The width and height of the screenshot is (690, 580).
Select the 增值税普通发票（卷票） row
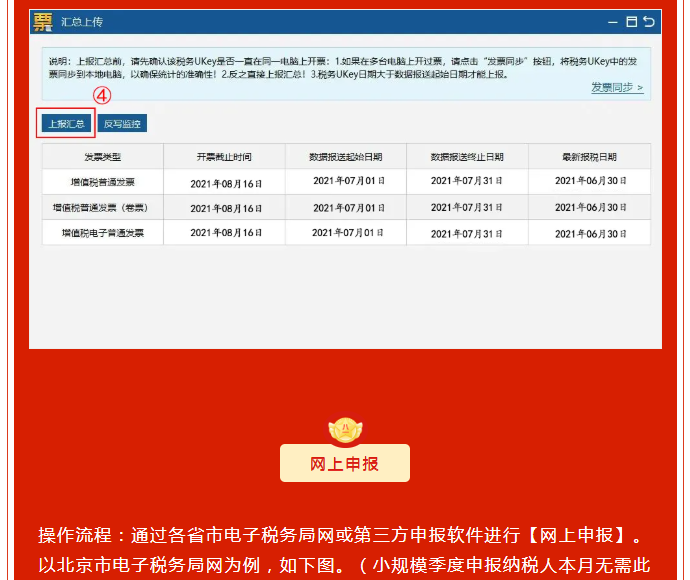coord(102,208)
